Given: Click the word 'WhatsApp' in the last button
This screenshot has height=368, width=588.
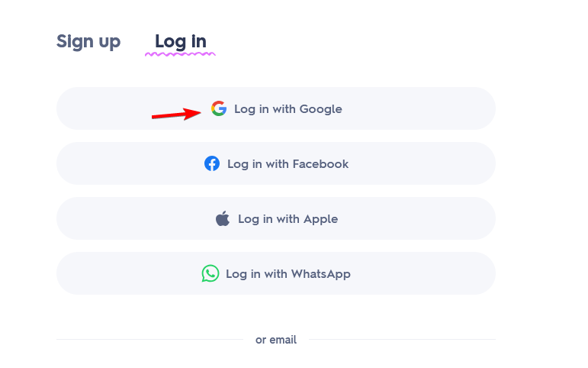Looking at the screenshot, I should click(320, 274).
